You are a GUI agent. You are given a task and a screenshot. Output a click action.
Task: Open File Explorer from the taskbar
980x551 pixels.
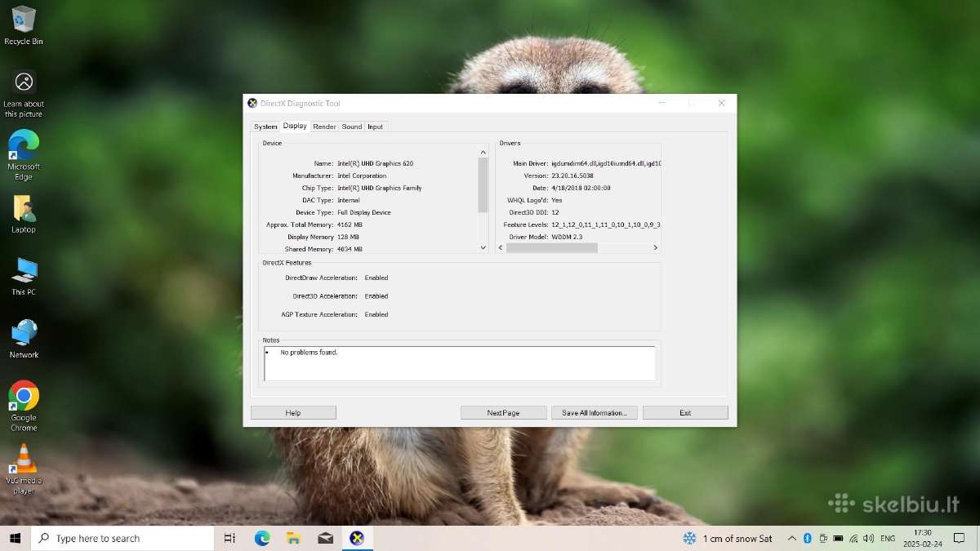pyautogui.click(x=293, y=538)
